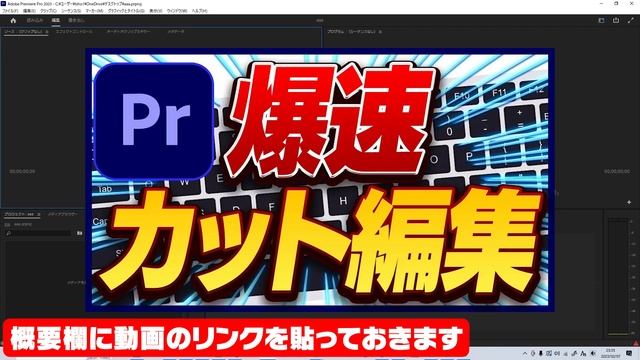The width and height of the screenshot is (640, 360).
Task: Click the plus button editor in Program monitor
Action: 629,202
